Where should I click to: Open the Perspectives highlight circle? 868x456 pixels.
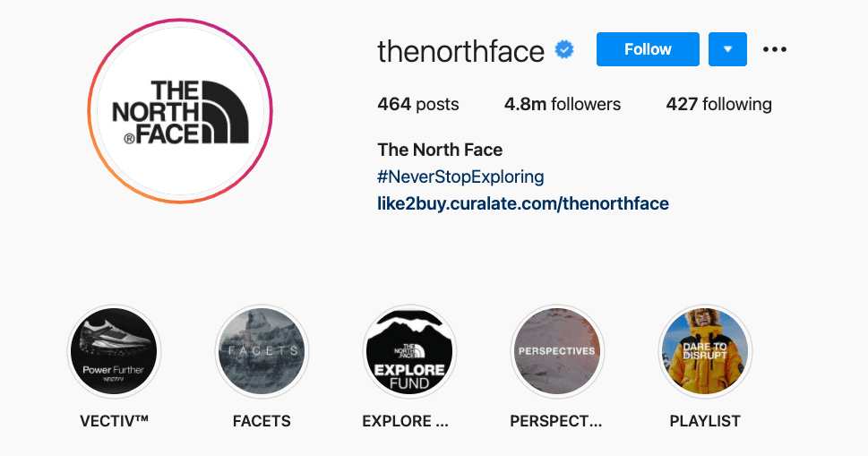556,351
